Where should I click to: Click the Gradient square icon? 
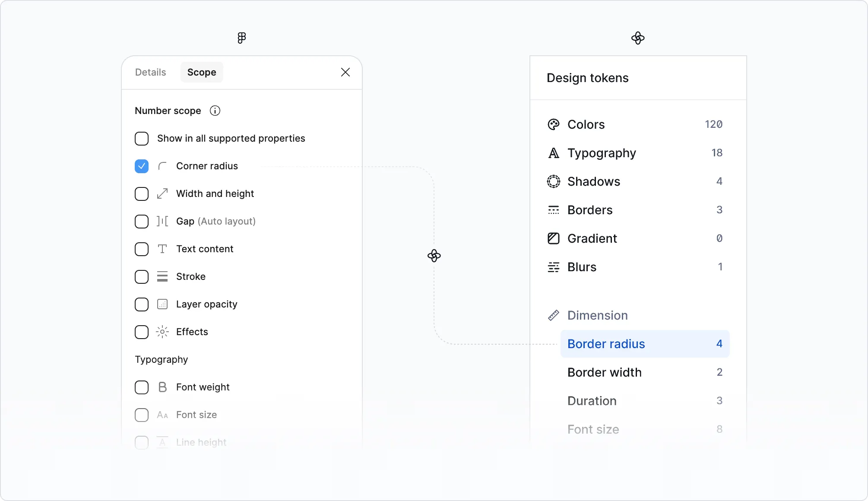tap(554, 238)
